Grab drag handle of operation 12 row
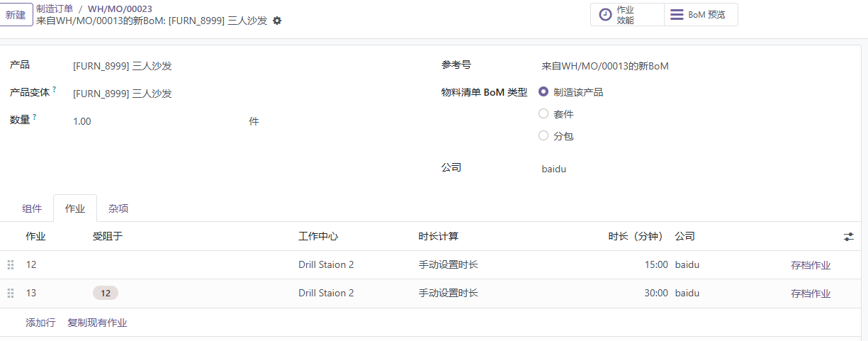This screenshot has height=341, width=868. tap(11, 265)
